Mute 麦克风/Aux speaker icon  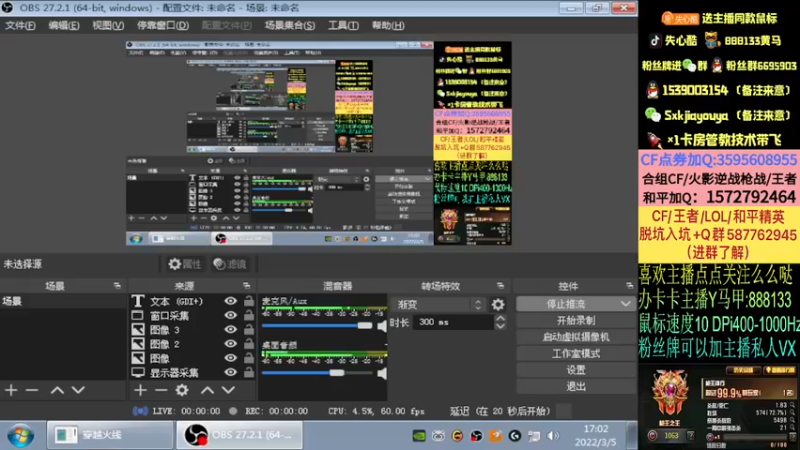(x=382, y=326)
